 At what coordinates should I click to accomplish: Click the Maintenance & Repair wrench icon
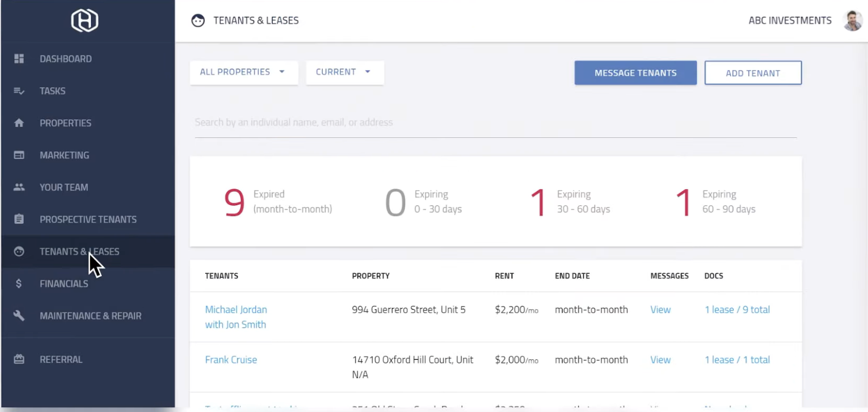[x=19, y=315]
